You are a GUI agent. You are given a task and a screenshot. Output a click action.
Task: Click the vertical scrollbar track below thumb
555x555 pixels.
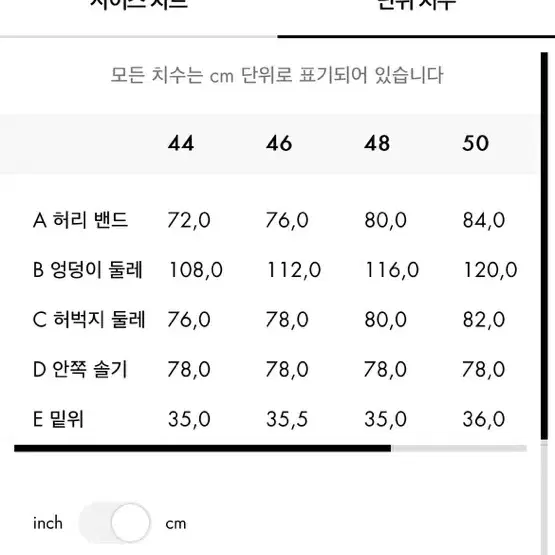pyautogui.click(x=544, y=497)
